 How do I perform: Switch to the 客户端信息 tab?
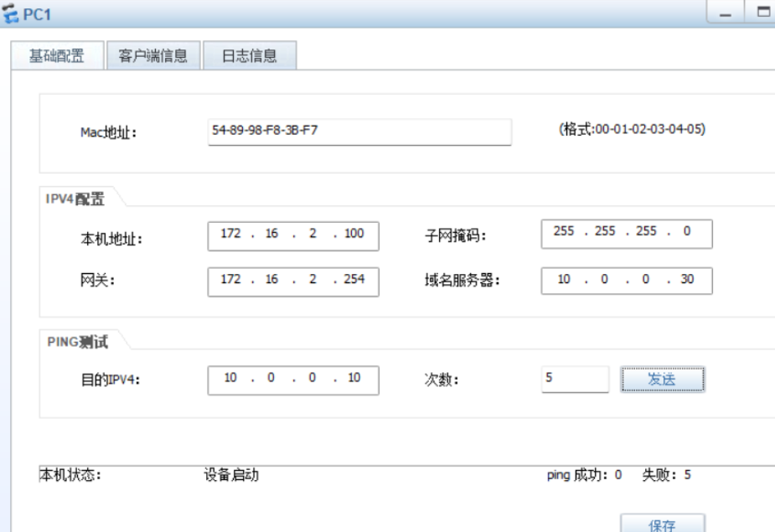[x=153, y=55]
